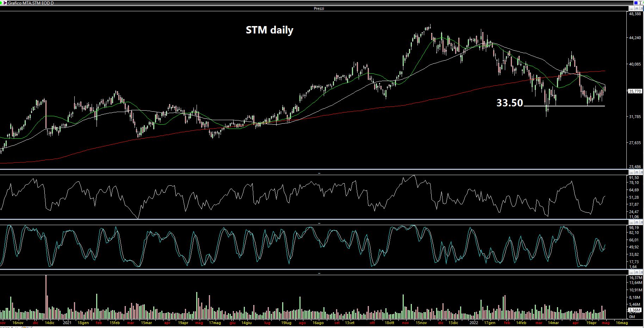
Task: Click the 19lug date label on time axis
Action: (286, 323)
